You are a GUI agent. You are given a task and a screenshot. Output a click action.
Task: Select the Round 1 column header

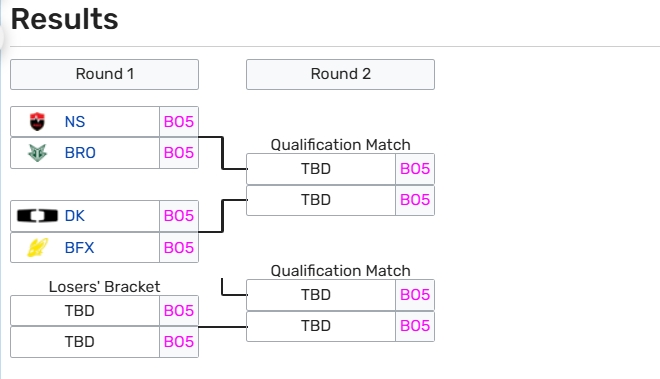click(x=104, y=74)
